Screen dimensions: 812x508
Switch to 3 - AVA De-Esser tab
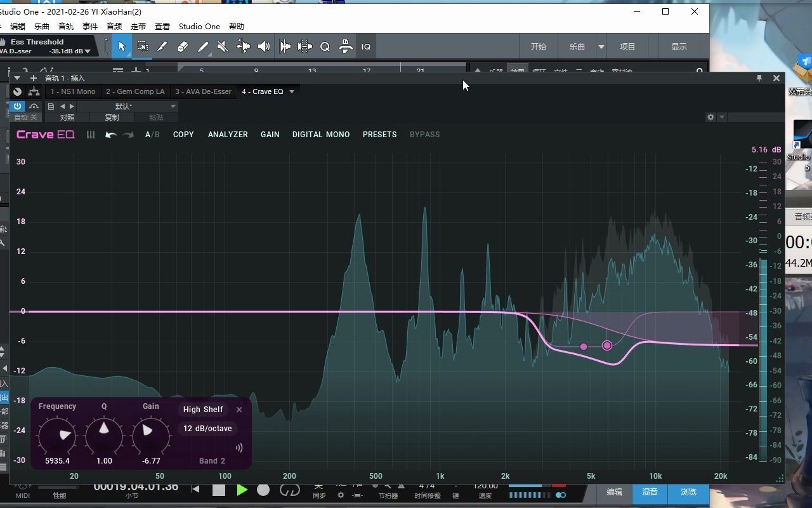coord(203,91)
